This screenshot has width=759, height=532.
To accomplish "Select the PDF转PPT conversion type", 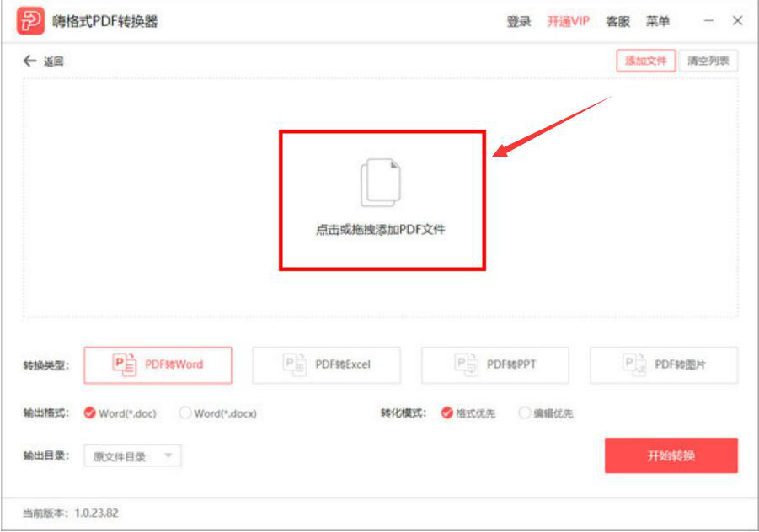I will pos(494,365).
